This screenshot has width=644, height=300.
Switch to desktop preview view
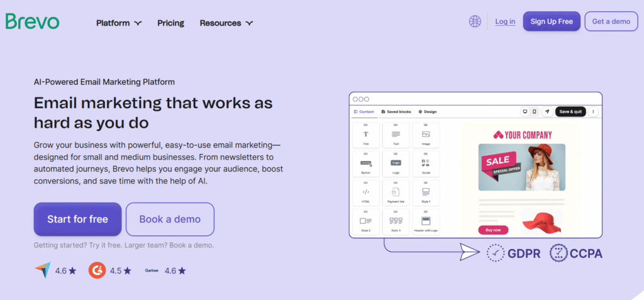tap(525, 111)
